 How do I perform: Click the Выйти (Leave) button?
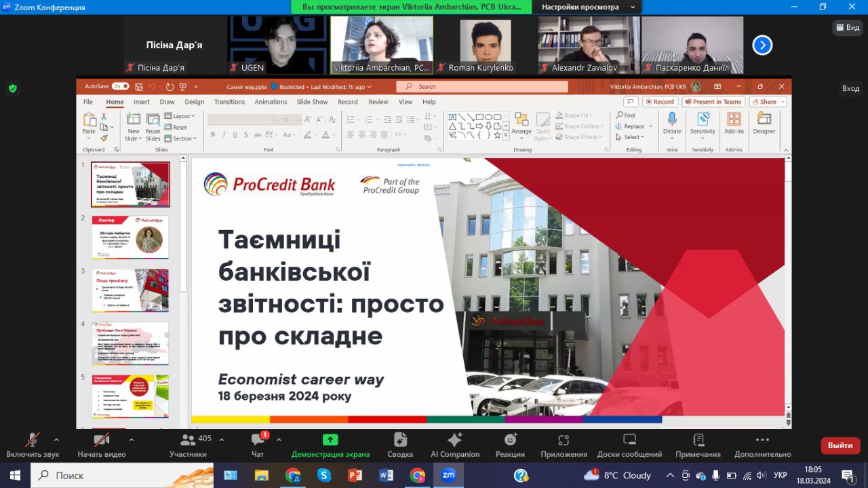click(x=840, y=445)
